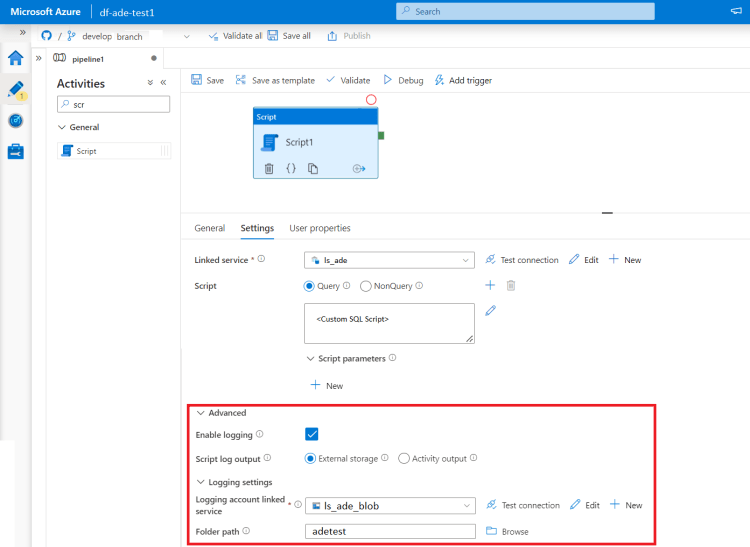Start a Debug run
This screenshot has height=547, width=750.
click(403, 80)
